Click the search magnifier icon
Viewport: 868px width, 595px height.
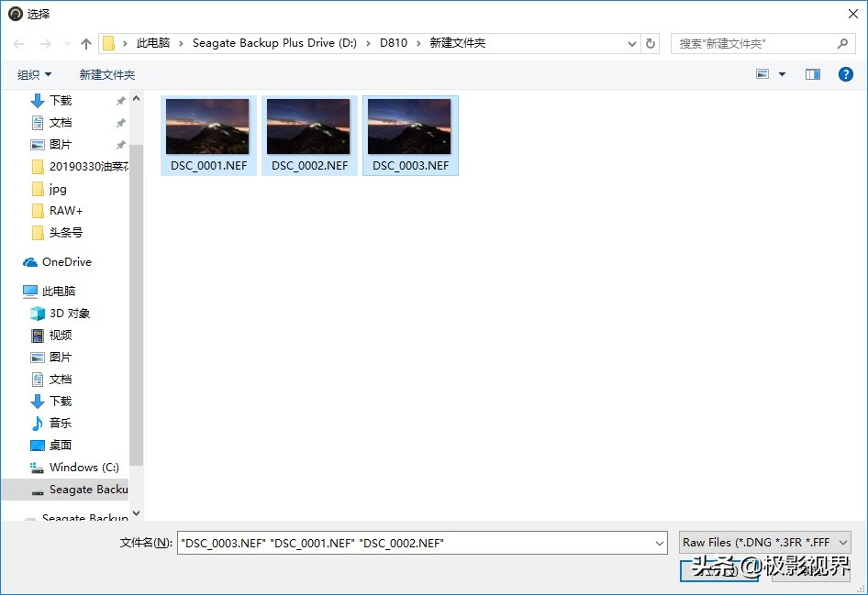[x=842, y=43]
